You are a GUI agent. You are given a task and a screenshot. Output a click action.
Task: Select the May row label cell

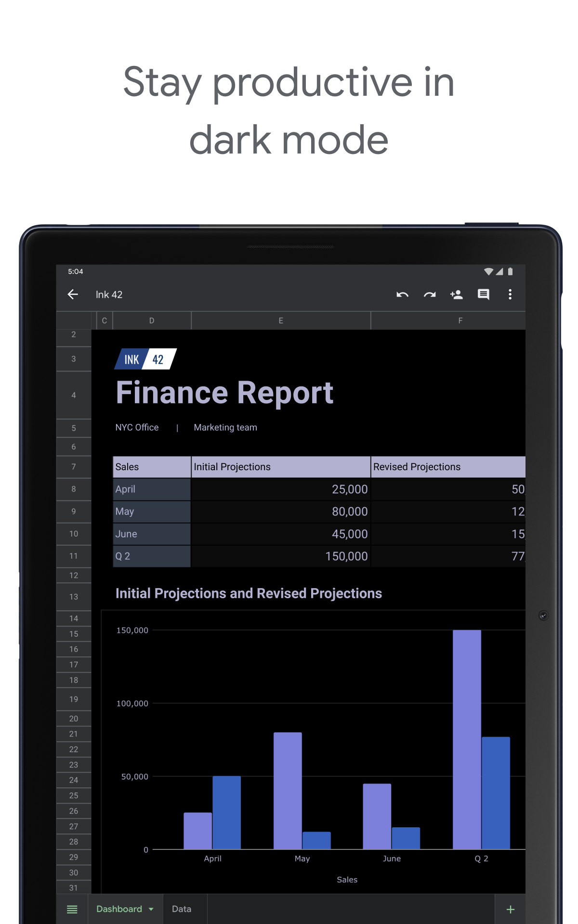click(x=152, y=512)
